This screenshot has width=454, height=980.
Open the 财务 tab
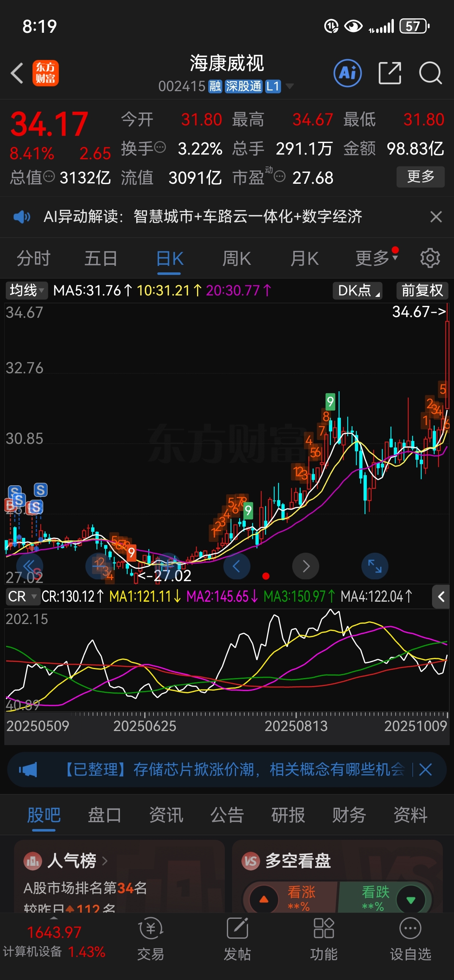coord(349,815)
